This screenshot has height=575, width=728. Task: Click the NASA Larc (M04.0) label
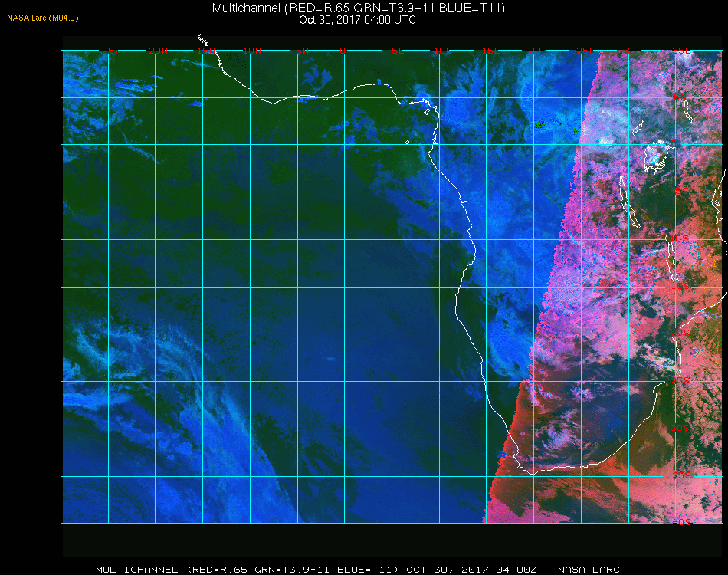point(43,18)
